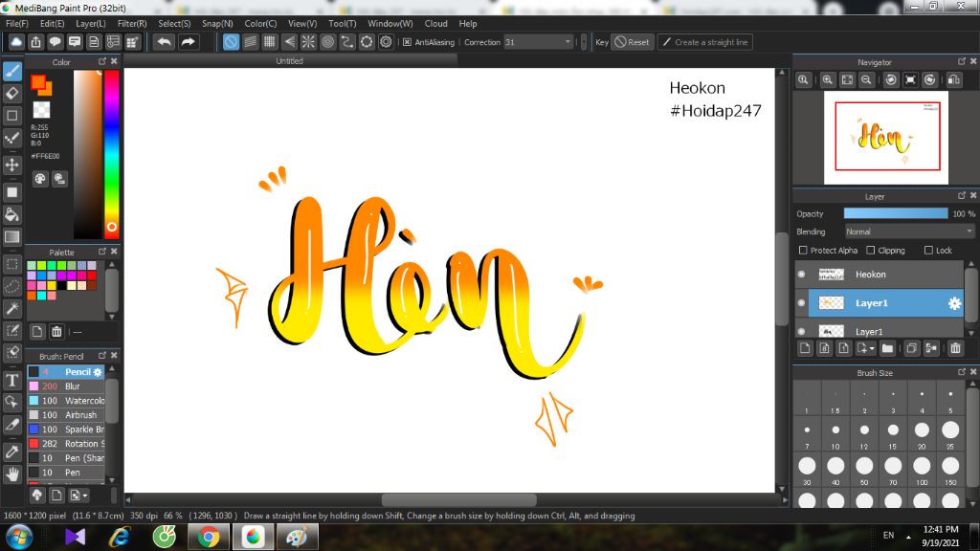The width and height of the screenshot is (980, 551).
Task: Click the orange foreground color swatch
Action: (38, 82)
